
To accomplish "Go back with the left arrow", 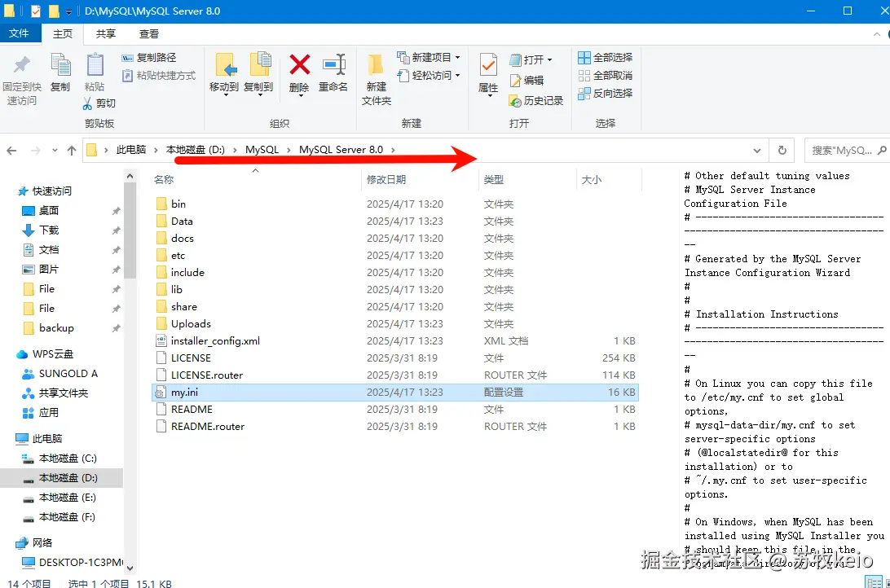I will [11, 151].
